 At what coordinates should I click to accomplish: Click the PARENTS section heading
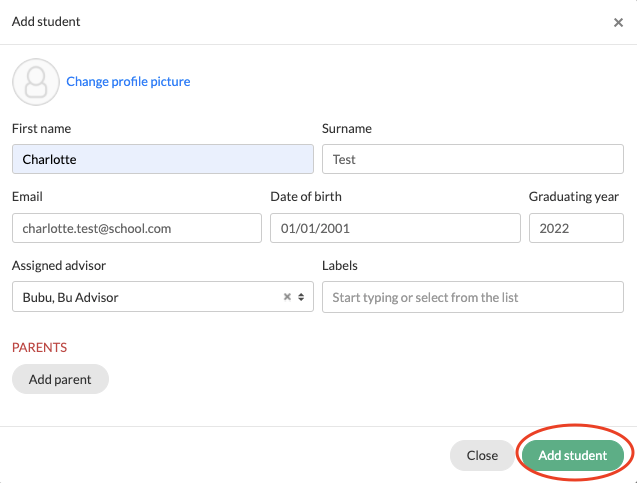tap(39, 347)
